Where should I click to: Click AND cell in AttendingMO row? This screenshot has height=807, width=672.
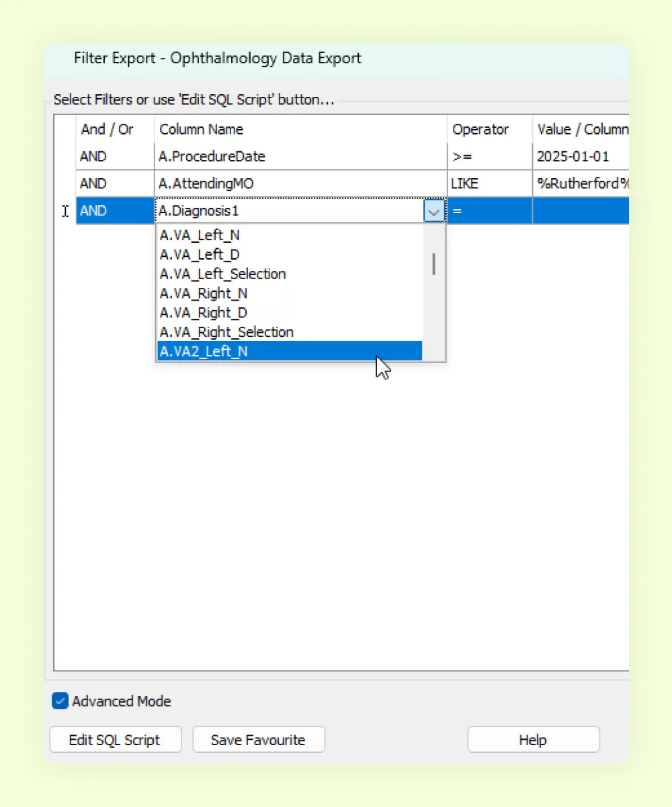115,184
